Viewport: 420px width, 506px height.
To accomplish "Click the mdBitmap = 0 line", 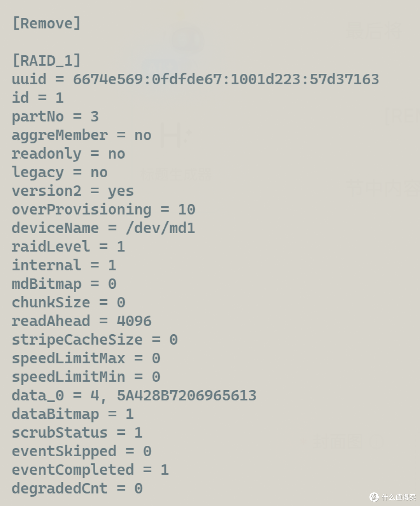I will [64, 284].
